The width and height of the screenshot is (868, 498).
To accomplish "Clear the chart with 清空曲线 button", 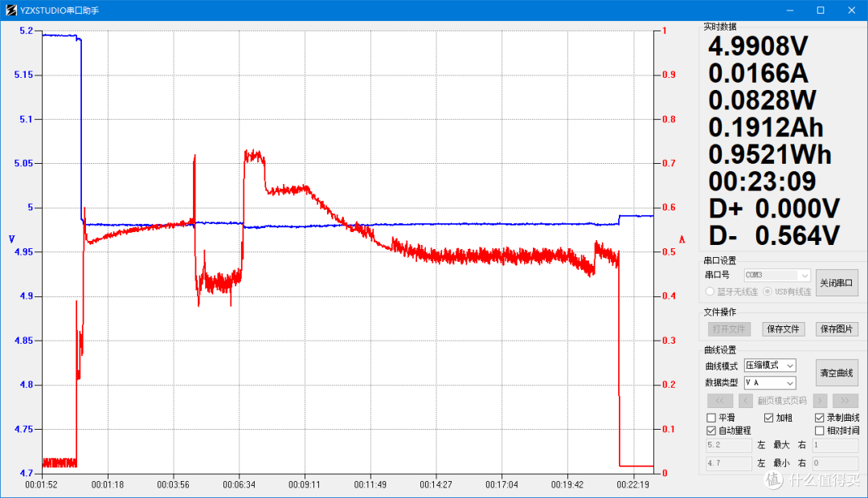I will (x=837, y=373).
